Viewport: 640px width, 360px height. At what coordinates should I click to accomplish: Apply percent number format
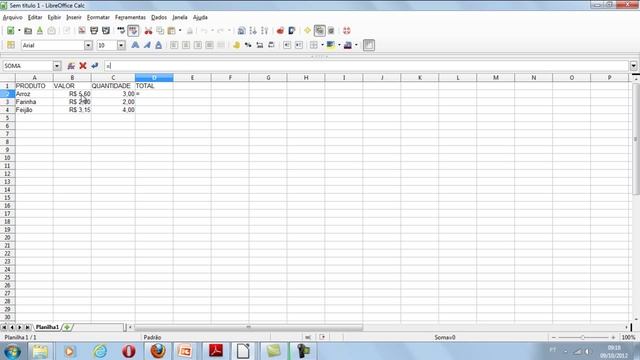pos(248,45)
